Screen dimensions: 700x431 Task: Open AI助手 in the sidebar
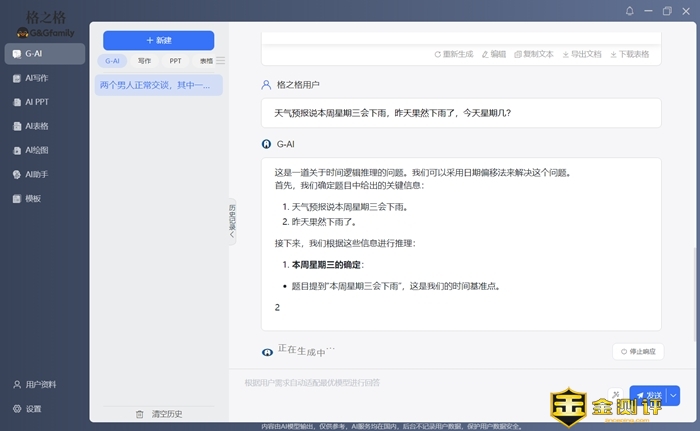coord(36,174)
